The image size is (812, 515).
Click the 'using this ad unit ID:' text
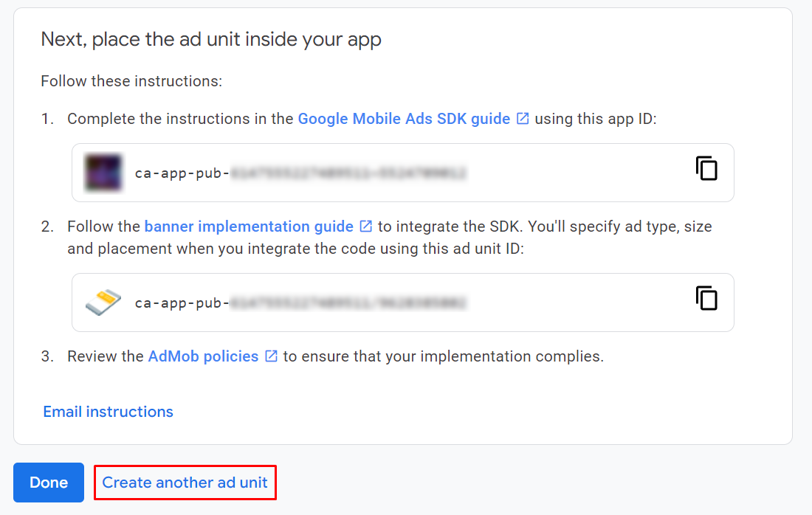(451, 249)
